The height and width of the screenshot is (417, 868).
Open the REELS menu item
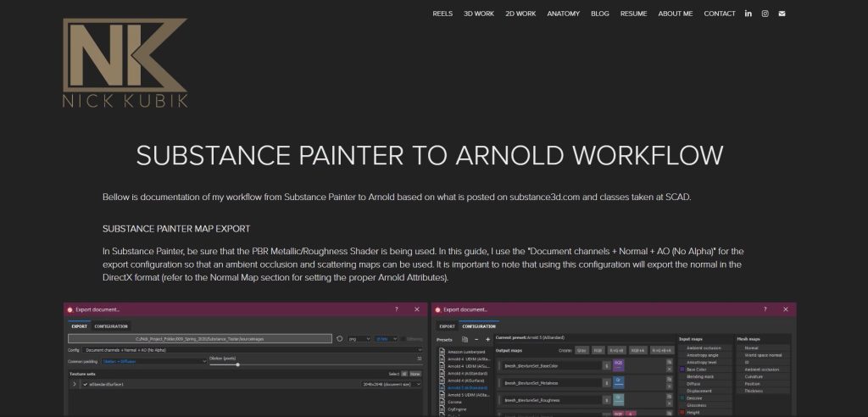pyautogui.click(x=442, y=14)
